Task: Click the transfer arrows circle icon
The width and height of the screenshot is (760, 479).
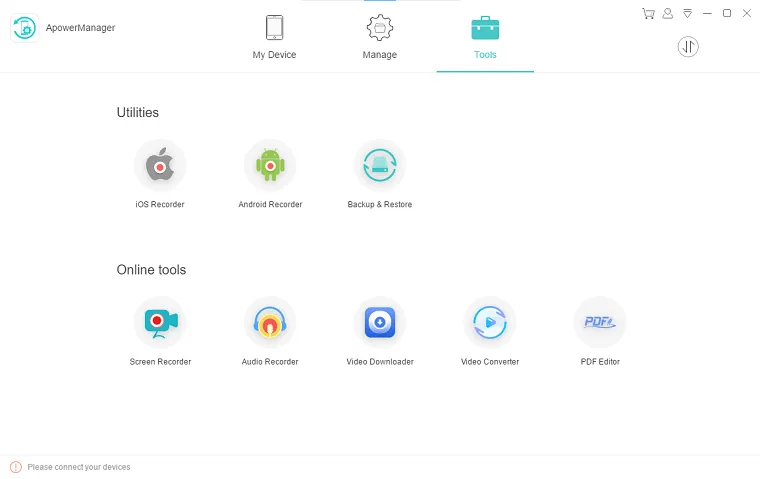Action: 688,47
